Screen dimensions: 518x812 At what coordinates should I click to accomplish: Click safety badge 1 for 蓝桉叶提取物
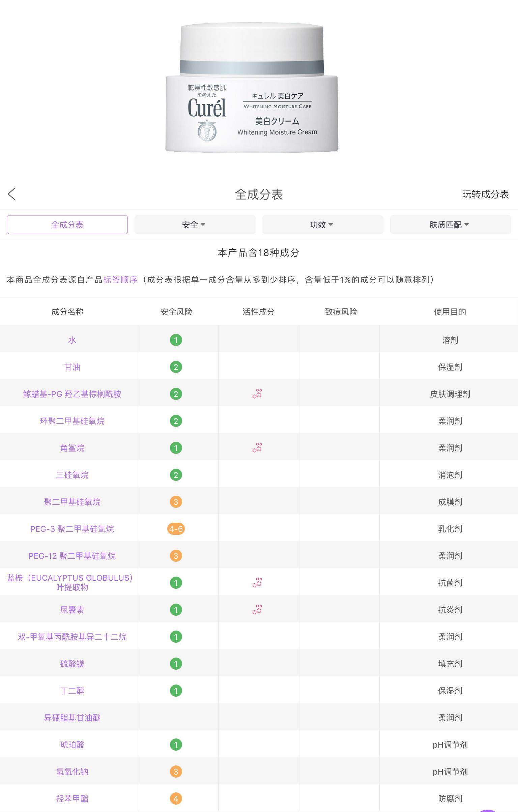[176, 583]
